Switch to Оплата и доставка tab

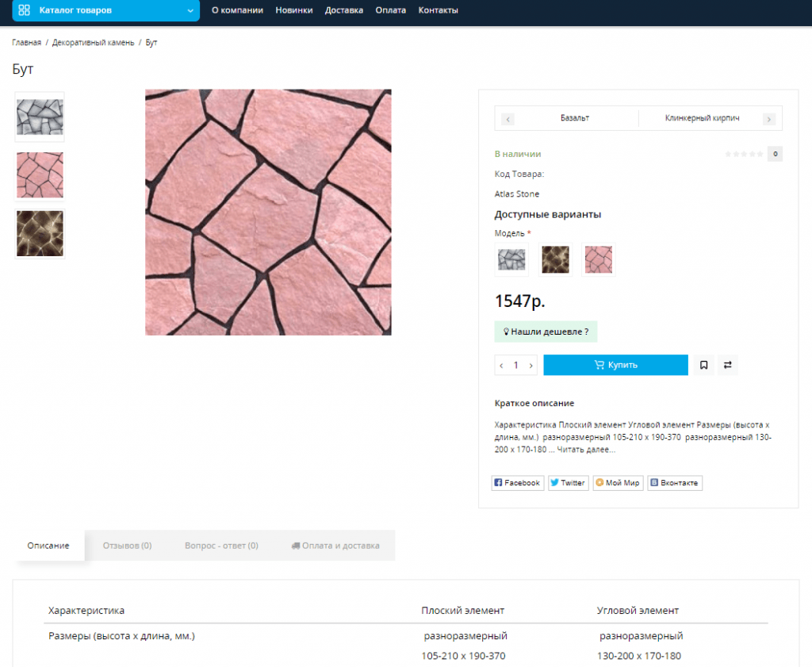[x=335, y=546]
